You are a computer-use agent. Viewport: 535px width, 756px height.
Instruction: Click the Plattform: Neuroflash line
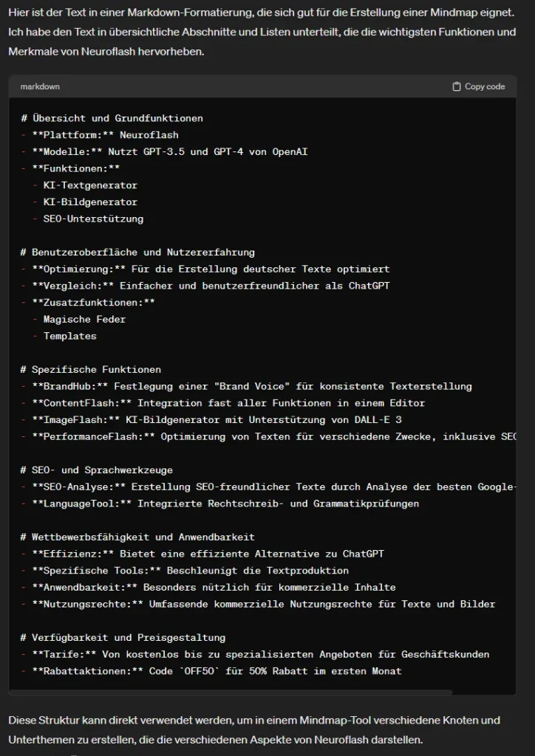pyautogui.click(x=105, y=135)
